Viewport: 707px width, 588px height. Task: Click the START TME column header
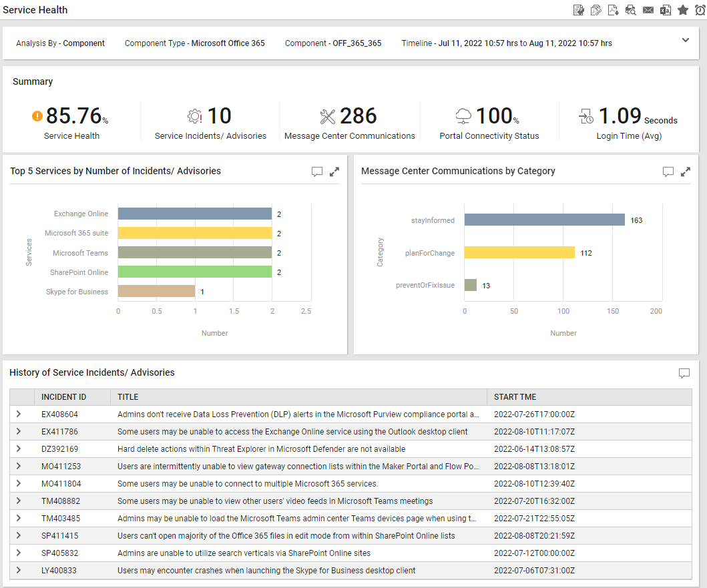[590, 397]
